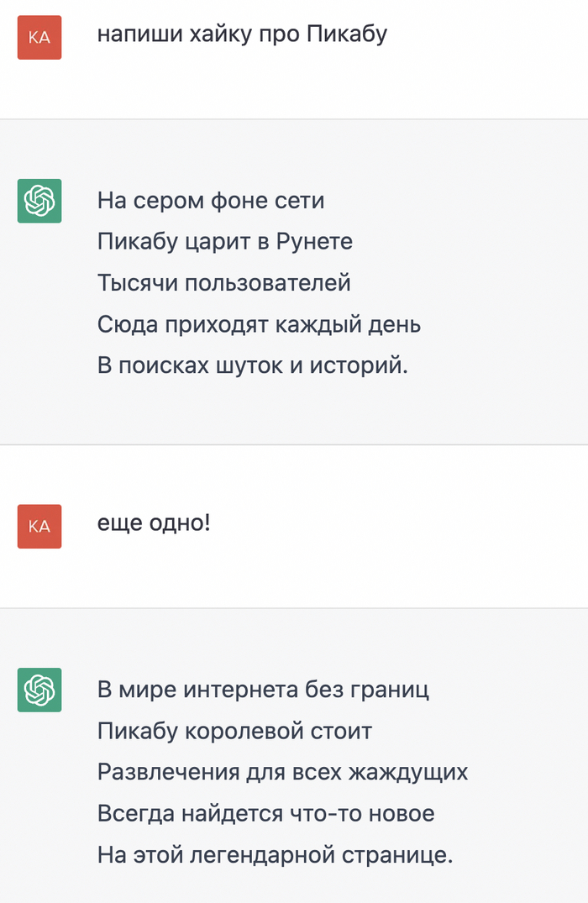Image resolution: width=588 pixels, height=903 pixels.
Task: Click the prompt 'напиши хайку про Пикабу'
Action: [242, 34]
